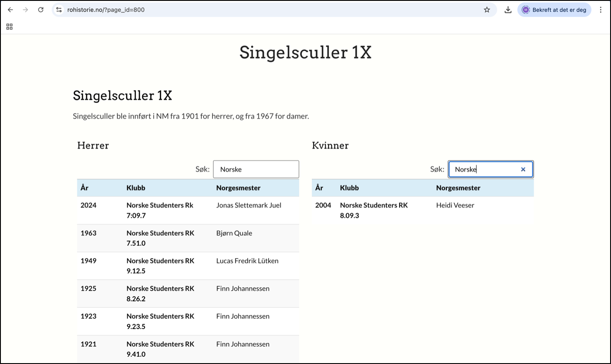This screenshot has height=364, width=611.
Task: Clear the Kvinner search with X
Action: [x=523, y=169]
